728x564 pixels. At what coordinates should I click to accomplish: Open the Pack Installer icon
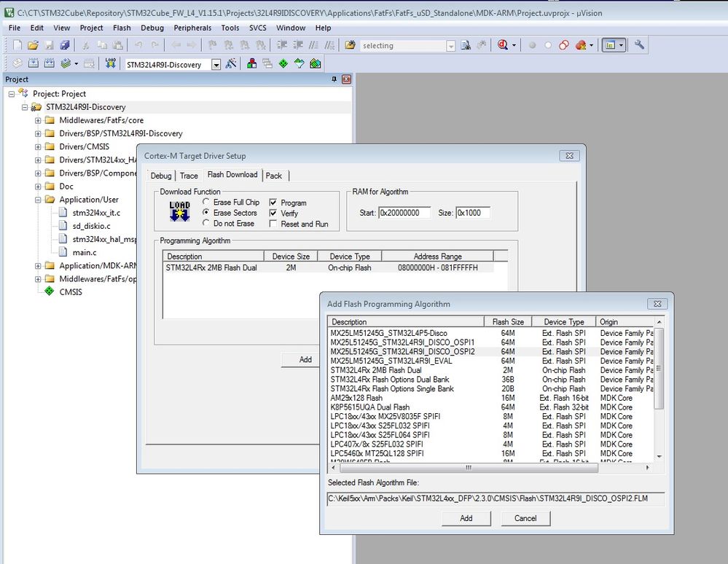coord(316,63)
